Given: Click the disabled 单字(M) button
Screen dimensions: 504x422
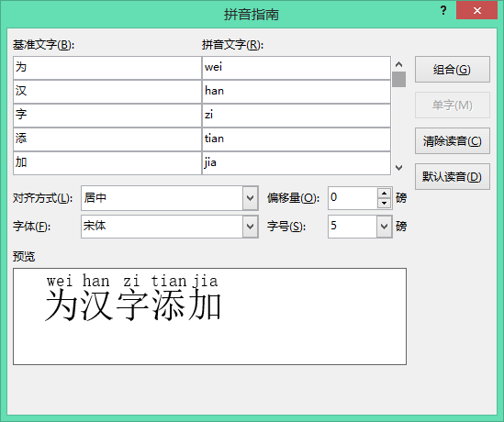Looking at the screenshot, I should 453,105.
